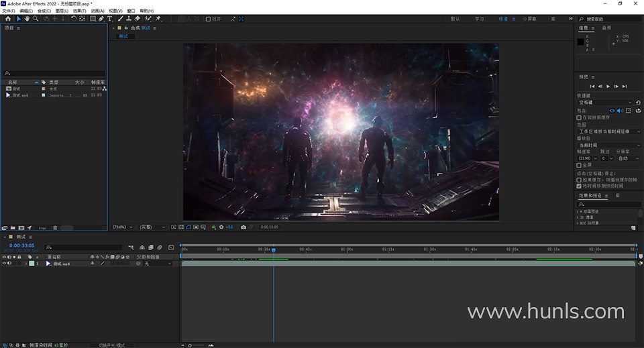644x348 pixels.
Task: Hide layer 1 video with eye icon
Action: [4, 264]
